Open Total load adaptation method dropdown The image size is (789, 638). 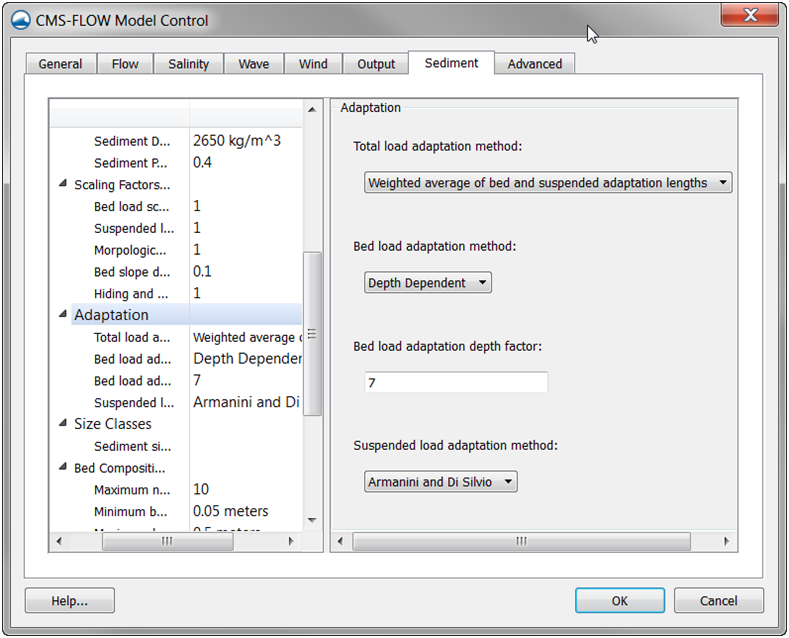click(x=548, y=183)
